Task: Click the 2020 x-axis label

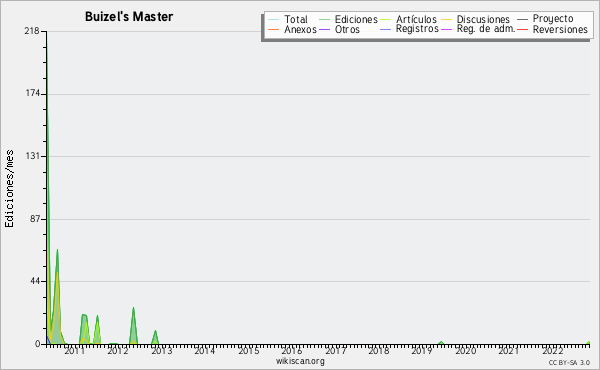Action: (466, 351)
